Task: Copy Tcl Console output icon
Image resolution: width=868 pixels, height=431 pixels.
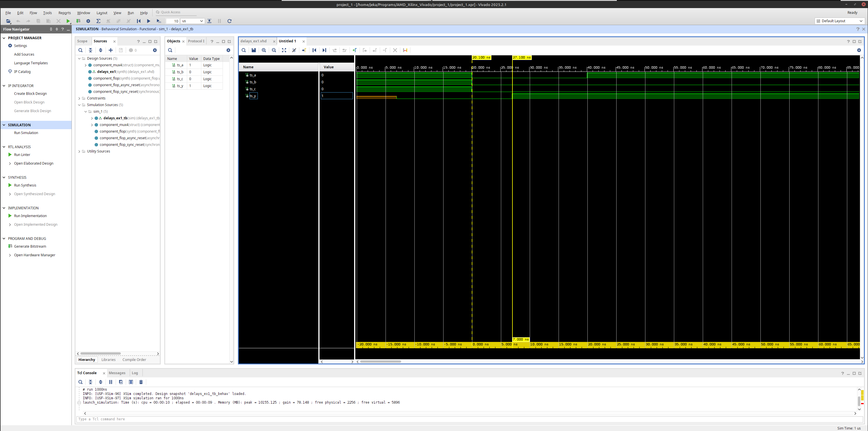Action: pyautogui.click(x=121, y=382)
